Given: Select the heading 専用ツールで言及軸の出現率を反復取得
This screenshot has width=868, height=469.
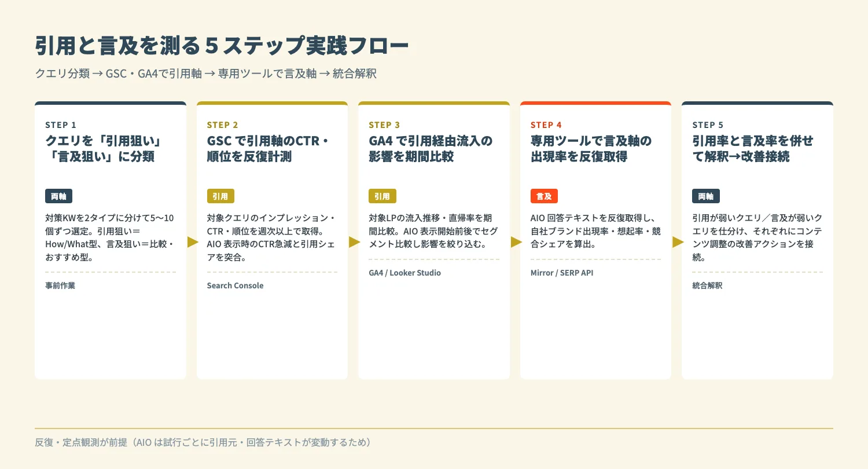Looking at the screenshot, I should point(591,149).
